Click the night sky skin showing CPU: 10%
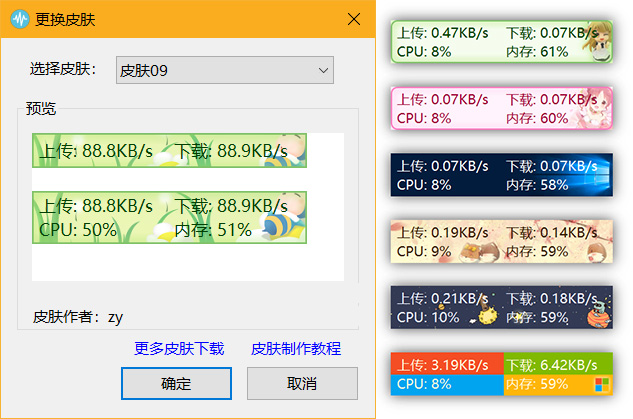The image size is (633, 419). [502, 308]
